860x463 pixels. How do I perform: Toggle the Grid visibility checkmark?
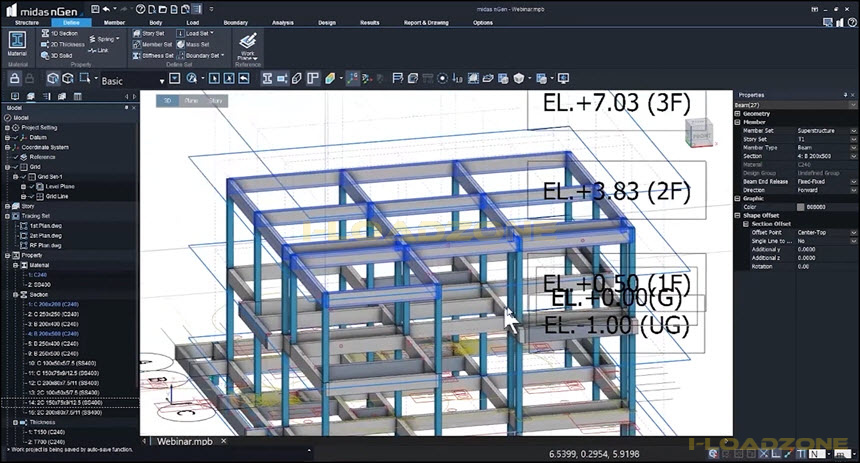pyautogui.click(x=15, y=167)
